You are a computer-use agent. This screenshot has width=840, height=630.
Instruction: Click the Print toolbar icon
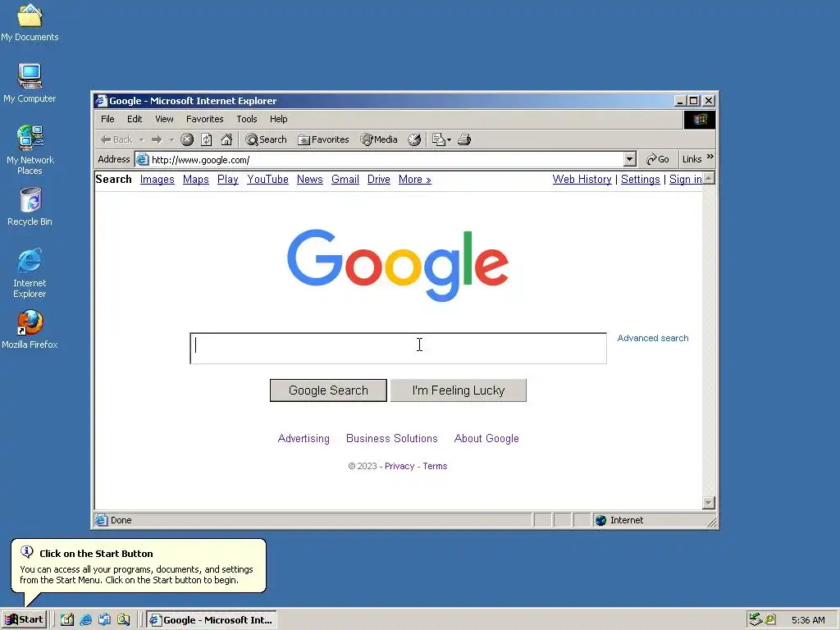(464, 139)
